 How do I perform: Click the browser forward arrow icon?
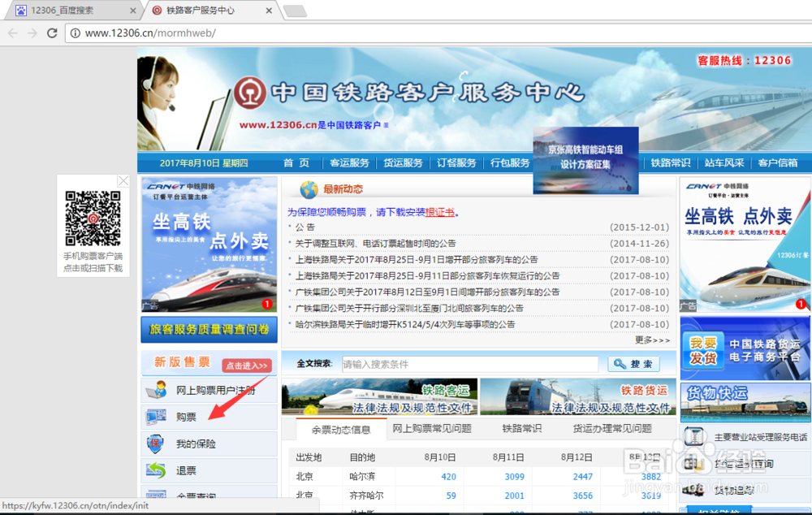[32, 33]
